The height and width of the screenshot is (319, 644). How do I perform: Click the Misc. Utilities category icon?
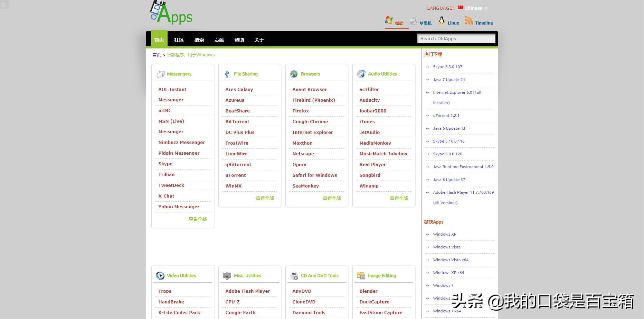(x=227, y=276)
